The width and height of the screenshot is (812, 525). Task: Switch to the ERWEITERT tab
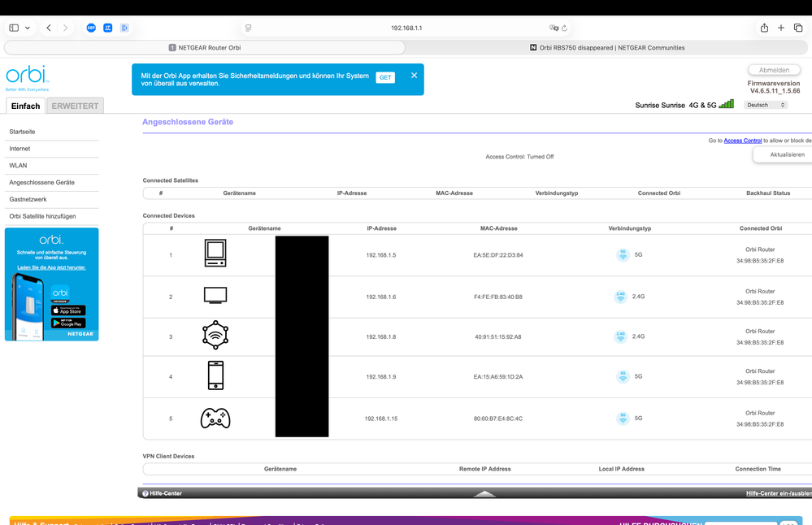[75, 106]
